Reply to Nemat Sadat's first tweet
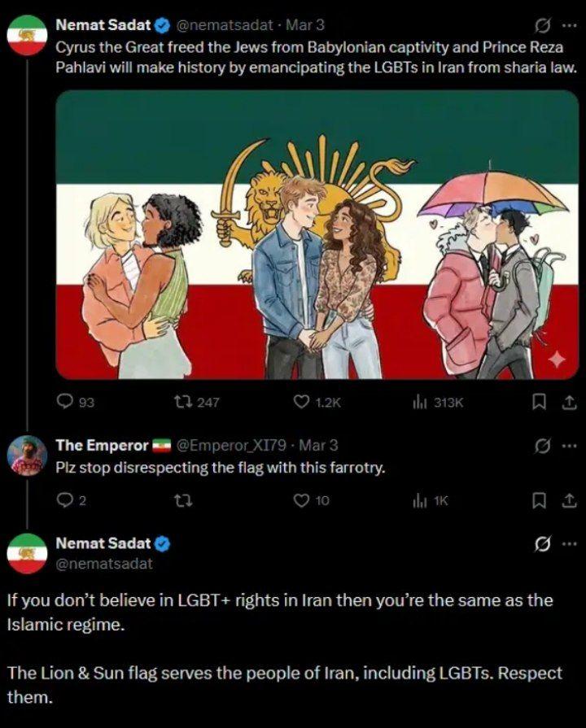This screenshot has width=586, height=728. [65, 401]
